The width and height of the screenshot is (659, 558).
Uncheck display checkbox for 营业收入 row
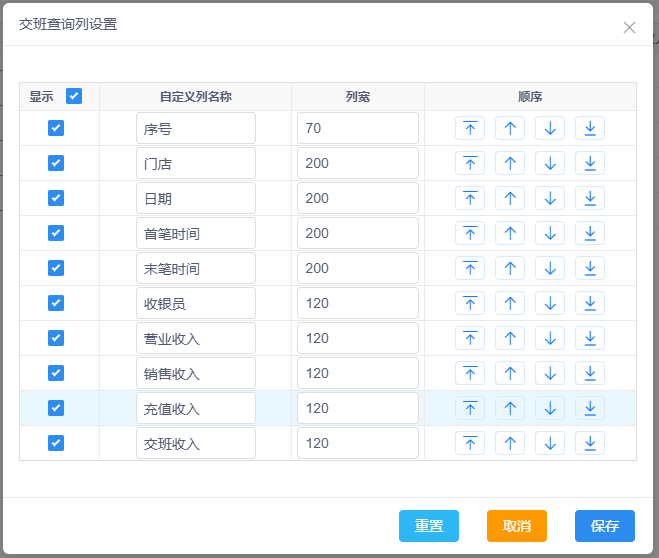56,338
